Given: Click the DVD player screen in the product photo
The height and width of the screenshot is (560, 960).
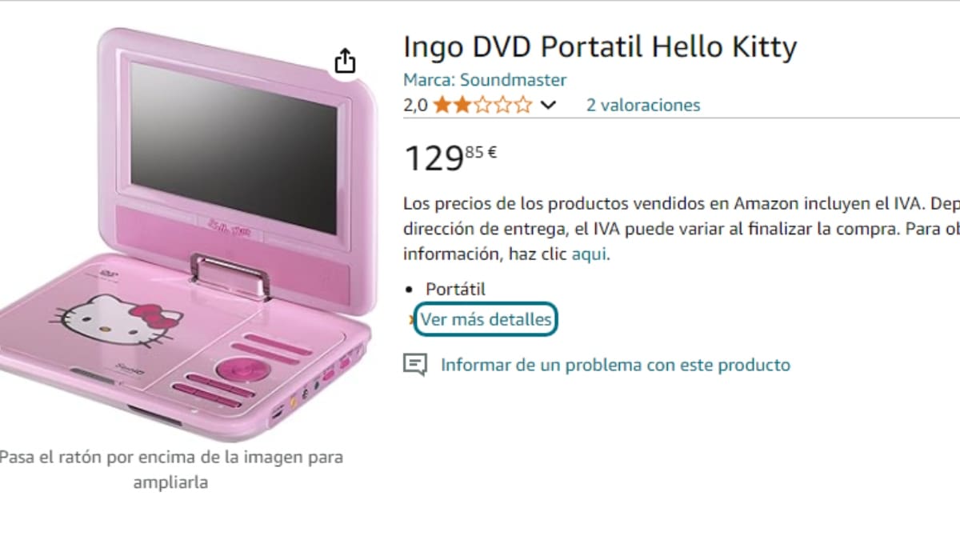Looking at the screenshot, I should 232,146.
